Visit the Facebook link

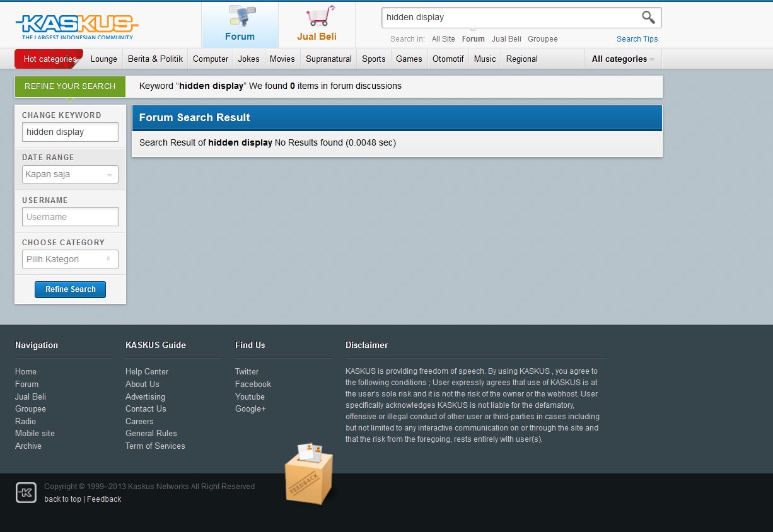pos(253,384)
